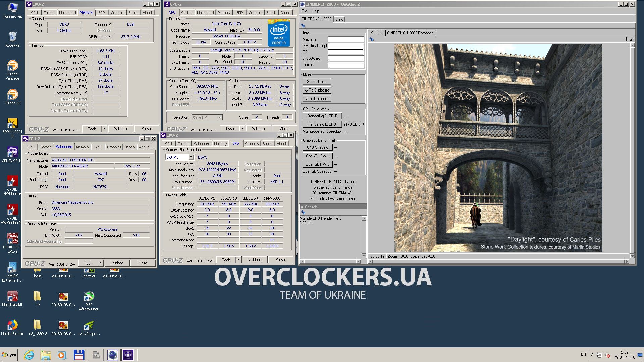Click the pin icon under the CINEBENCH 2003 tab
Viewport: 644px width, 362px height.
pyautogui.click(x=303, y=26)
